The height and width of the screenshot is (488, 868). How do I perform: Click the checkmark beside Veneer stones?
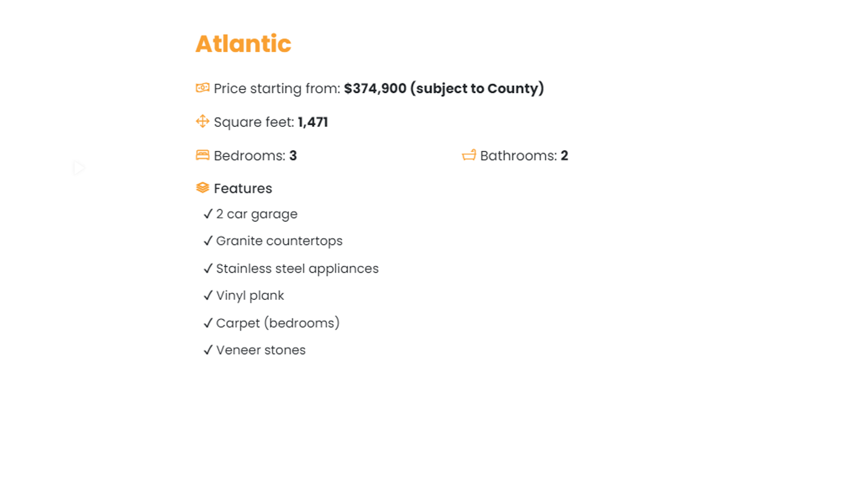tap(208, 350)
